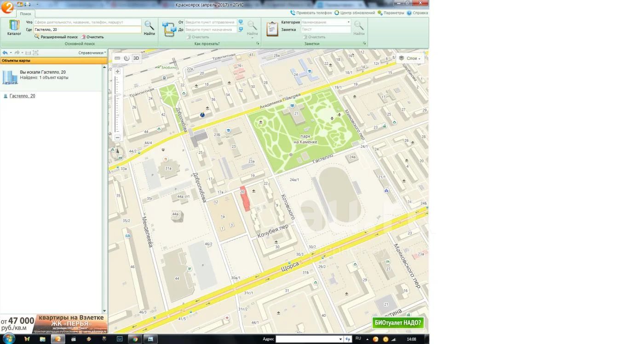644x344 pixels.
Task: Toggle 3D map view
Action: point(136,58)
